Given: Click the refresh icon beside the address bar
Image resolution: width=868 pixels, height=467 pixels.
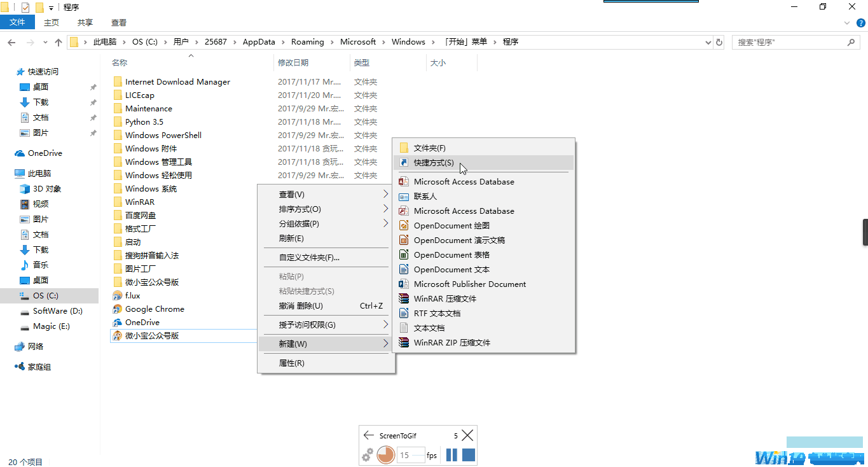Looking at the screenshot, I should [x=719, y=42].
